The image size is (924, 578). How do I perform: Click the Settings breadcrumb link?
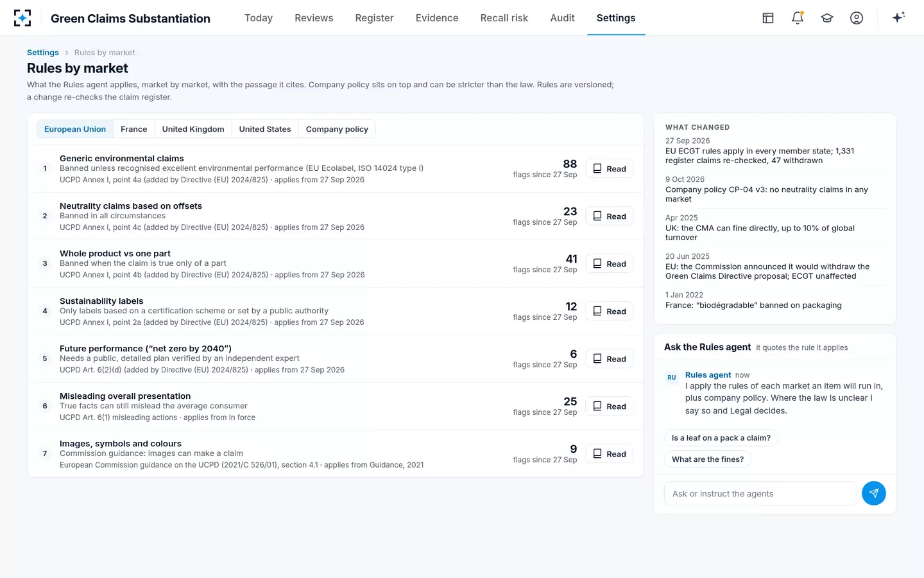43,53
